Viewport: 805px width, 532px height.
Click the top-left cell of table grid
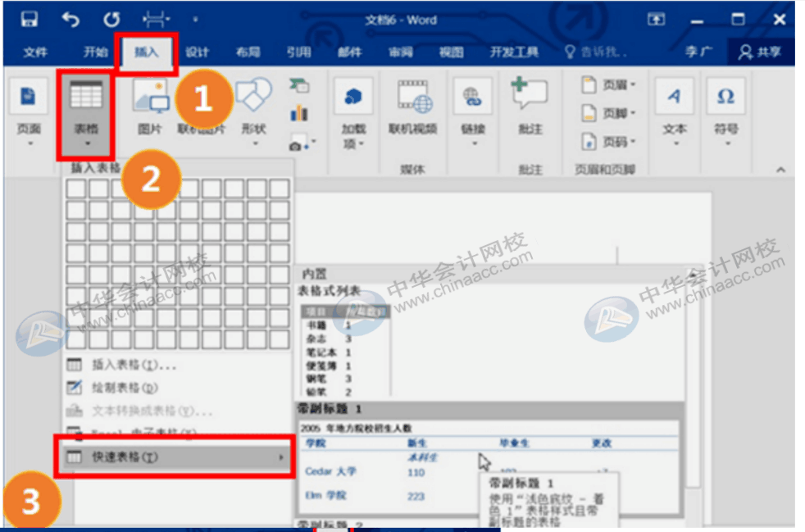pyautogui.click(x=76, y=189)
